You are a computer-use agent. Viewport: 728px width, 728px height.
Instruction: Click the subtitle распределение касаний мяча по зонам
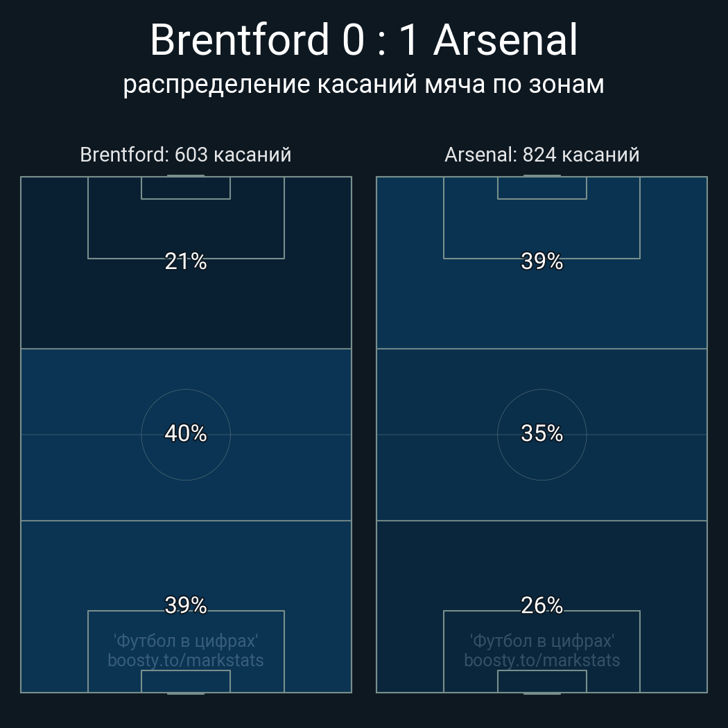363,84
